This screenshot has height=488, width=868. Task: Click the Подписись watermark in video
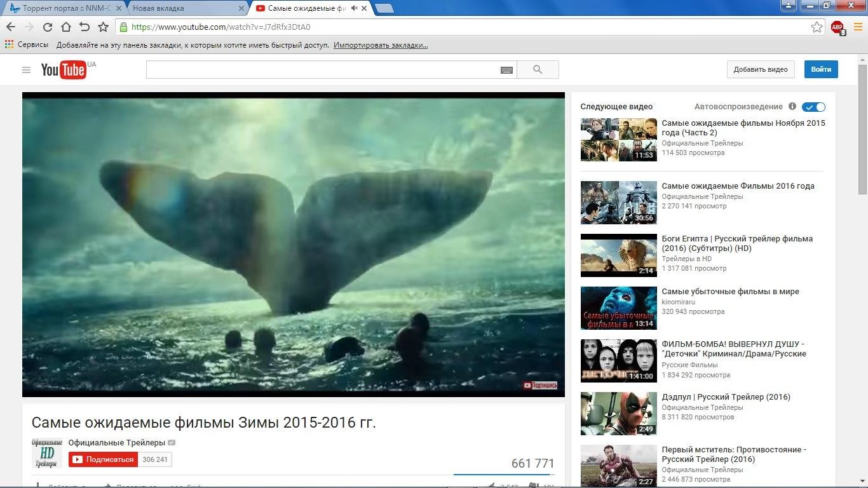[x=539, y=385]
